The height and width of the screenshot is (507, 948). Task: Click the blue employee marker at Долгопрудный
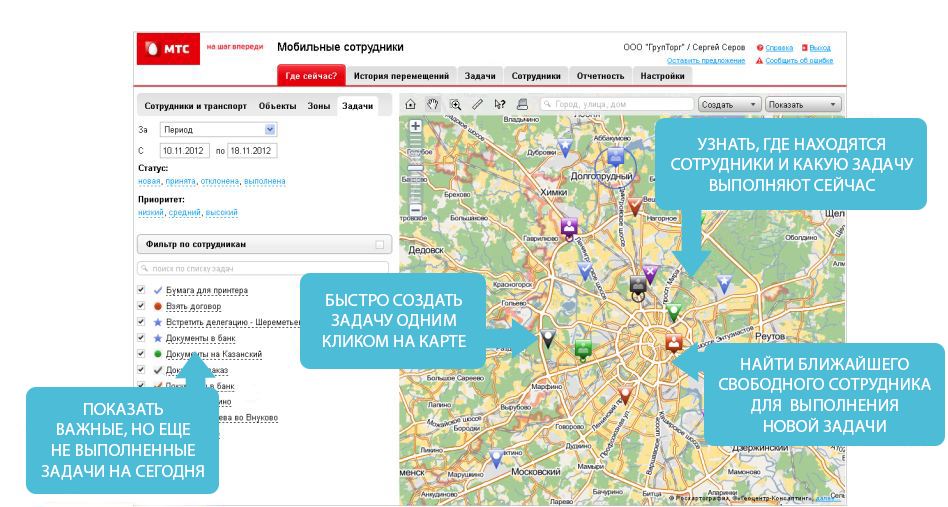pyautogui.click(x=615, y=158)
